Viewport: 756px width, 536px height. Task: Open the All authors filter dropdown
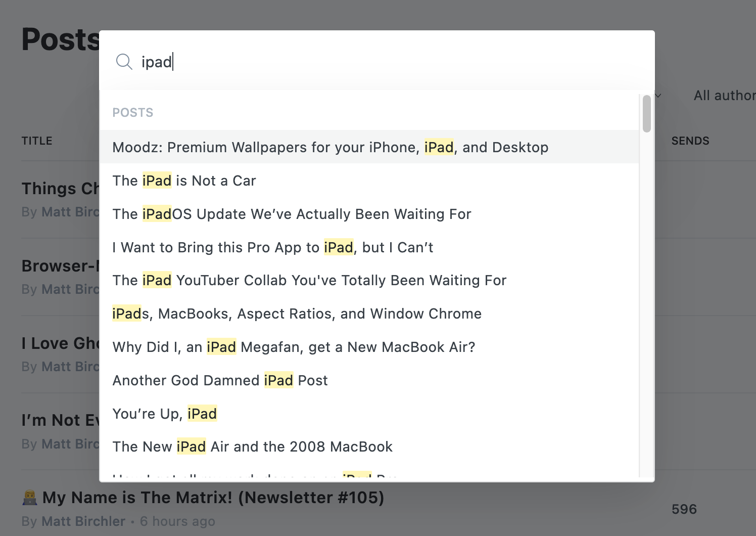(x=724, y=95)
